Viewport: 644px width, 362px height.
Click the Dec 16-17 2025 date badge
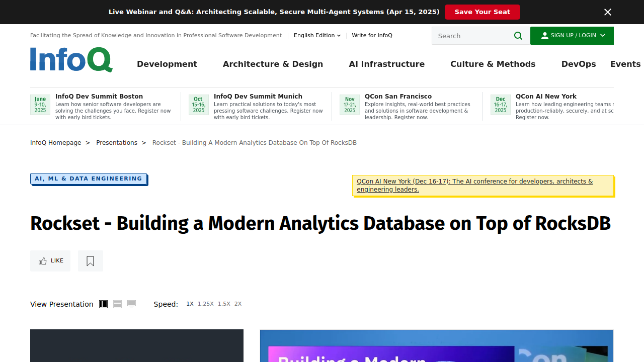click(501, 105)
